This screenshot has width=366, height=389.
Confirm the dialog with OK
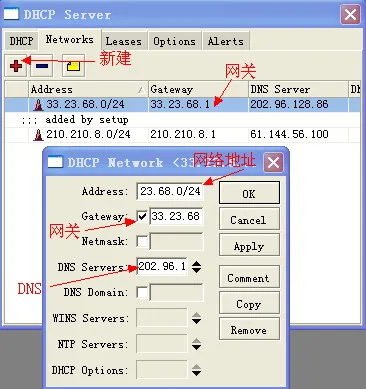pyautogui.click(x=249, y=193)
